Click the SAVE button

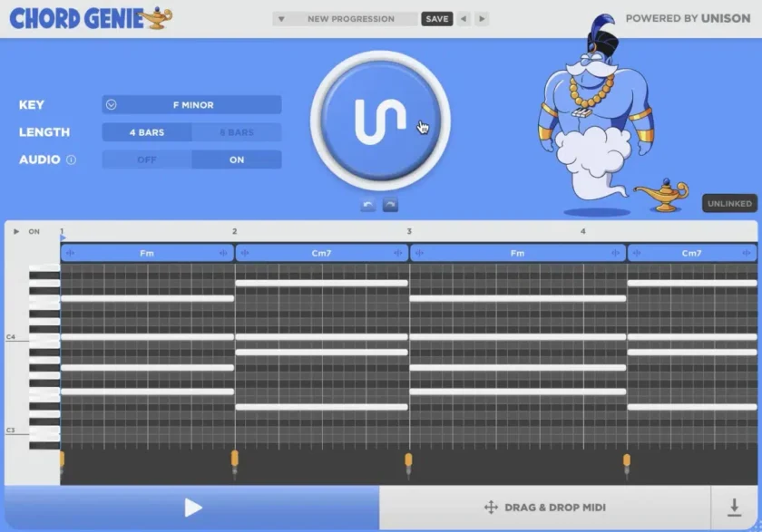(436, 19)
